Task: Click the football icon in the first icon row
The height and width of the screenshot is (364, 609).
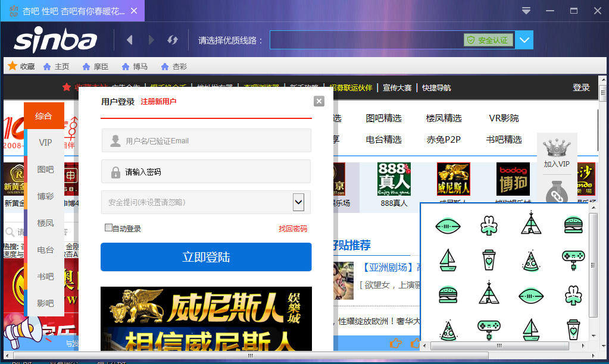Action: pos(448,226)
